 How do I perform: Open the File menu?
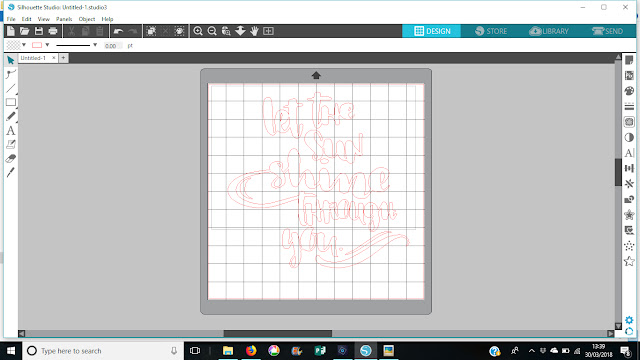click(11, 19)
